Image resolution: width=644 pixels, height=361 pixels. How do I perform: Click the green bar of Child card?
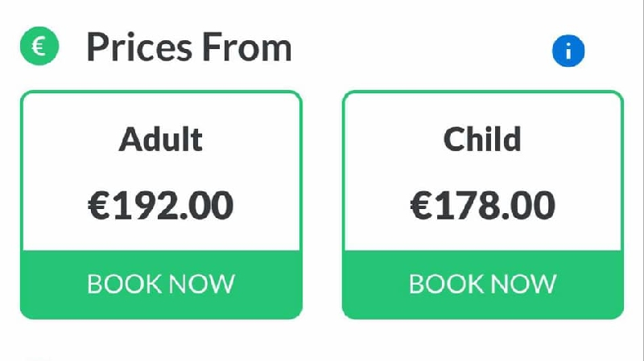[x=483, y=284]
